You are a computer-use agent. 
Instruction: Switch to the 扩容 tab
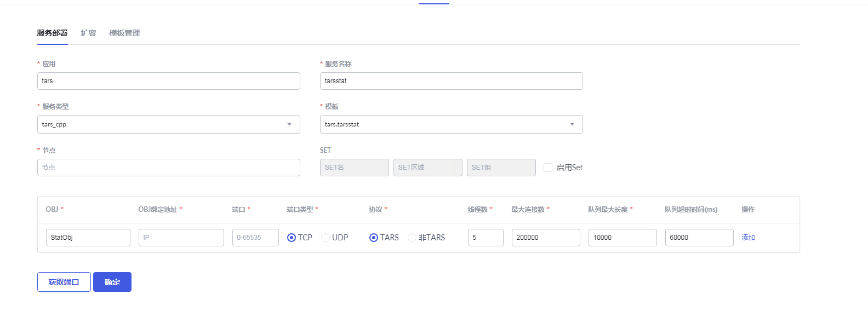(x=88, y=33)
